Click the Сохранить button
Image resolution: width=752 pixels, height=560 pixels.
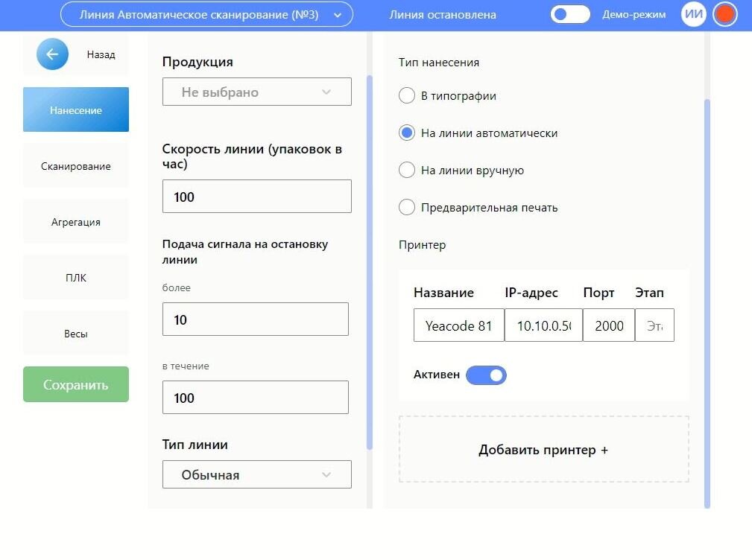coord(76,384)
